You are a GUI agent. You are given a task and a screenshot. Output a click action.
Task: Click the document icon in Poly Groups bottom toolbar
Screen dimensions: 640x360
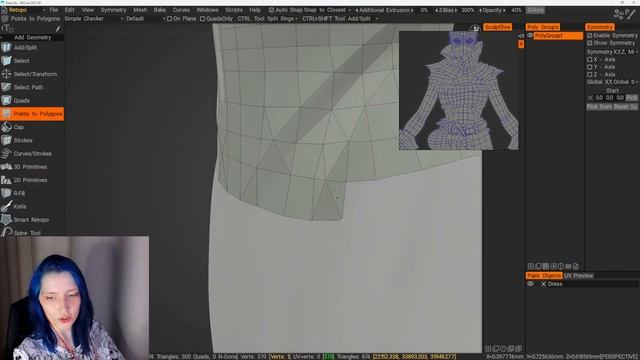(576, 266)
